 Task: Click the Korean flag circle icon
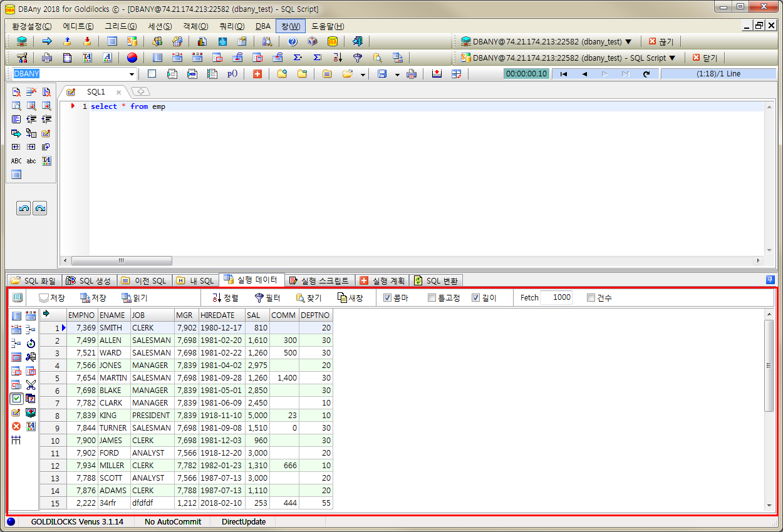(132, 58)
